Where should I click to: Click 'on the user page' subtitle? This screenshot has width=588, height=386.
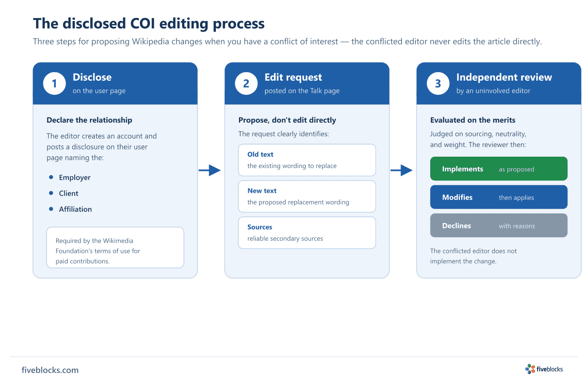coord(99,91)
